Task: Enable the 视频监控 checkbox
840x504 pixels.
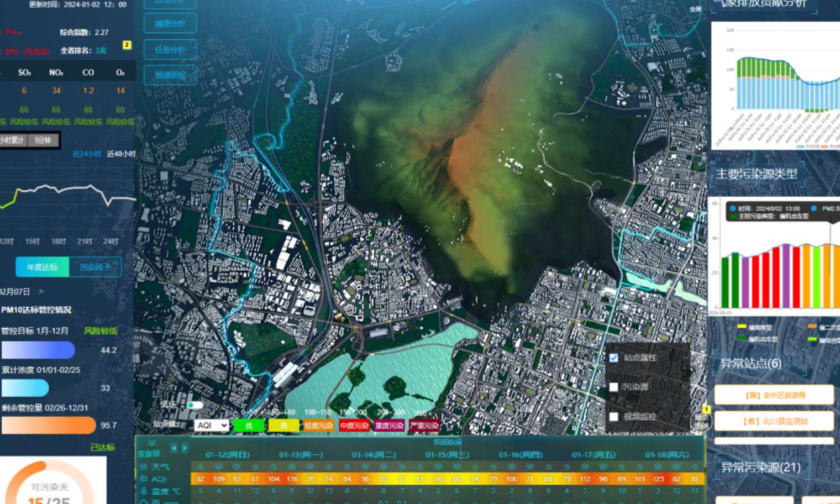Action: (613, 417)
